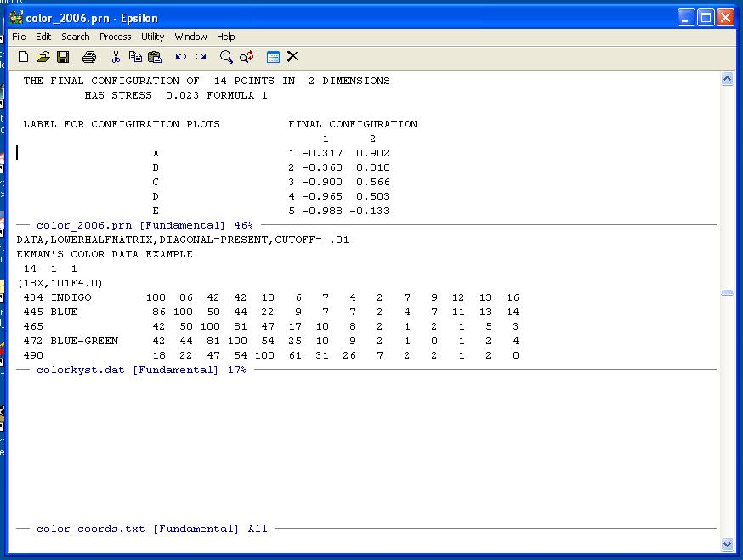Open the Utility menu
This screenshot has width=743, height=560.
(x=153, y=37)
